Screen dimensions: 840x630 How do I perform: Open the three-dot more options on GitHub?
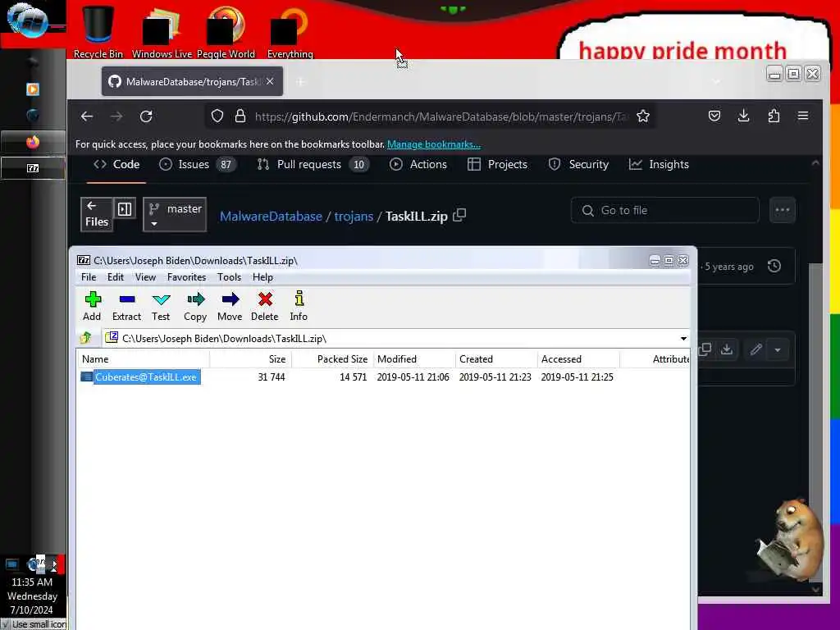782,211
